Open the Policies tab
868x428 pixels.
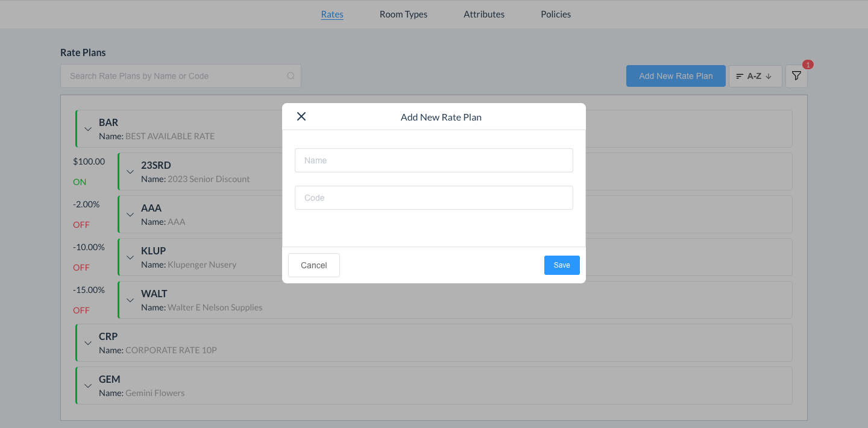(x=555, y=14)
